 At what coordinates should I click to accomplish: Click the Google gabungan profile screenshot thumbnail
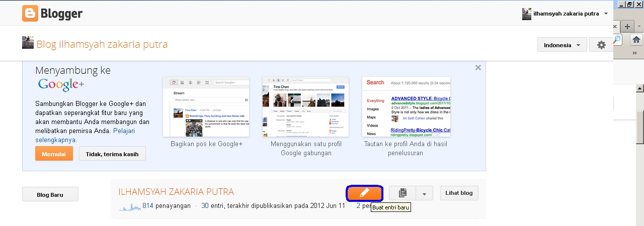point(305,106)
